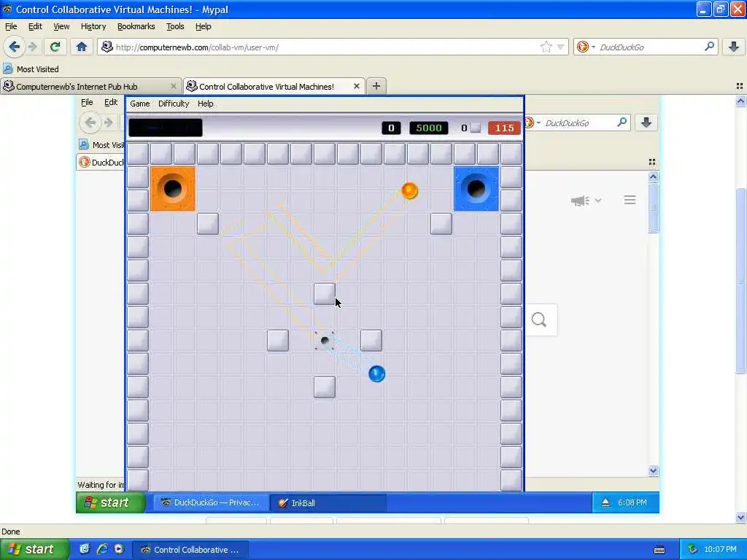Open the Most Visited bookmarks folder
This screenshot has height=560, width=747.
click(x=31, y=69)
